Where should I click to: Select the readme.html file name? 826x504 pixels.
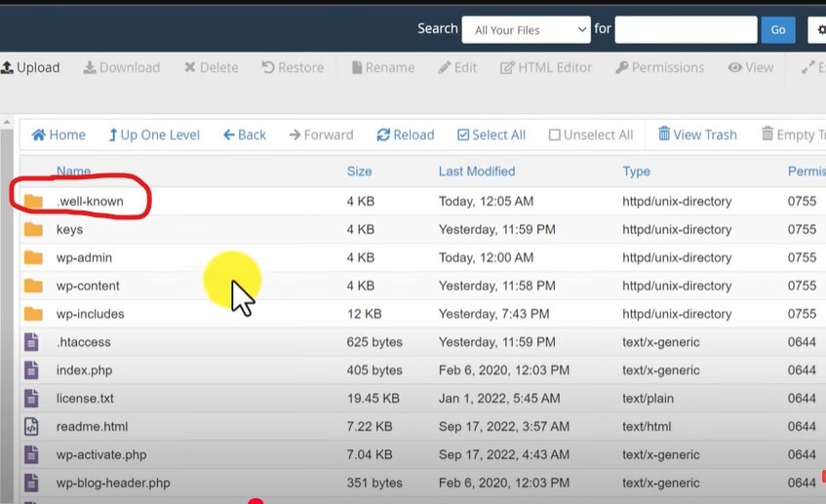93,427
